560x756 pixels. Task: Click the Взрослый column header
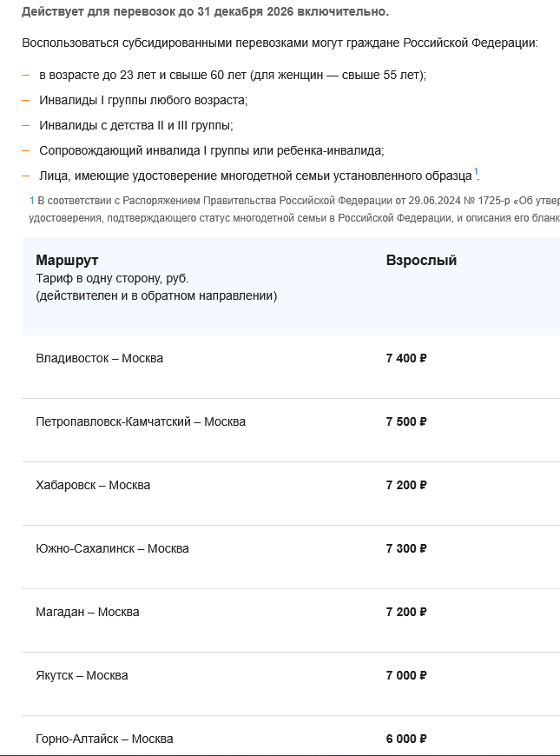click(x=421, y=261)
